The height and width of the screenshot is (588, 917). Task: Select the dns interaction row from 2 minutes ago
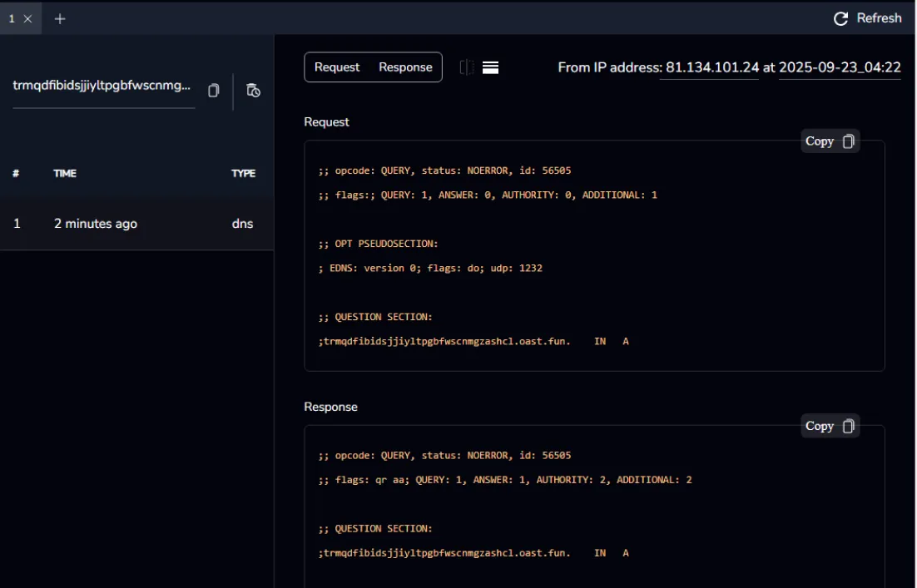(x=136, y=224)
